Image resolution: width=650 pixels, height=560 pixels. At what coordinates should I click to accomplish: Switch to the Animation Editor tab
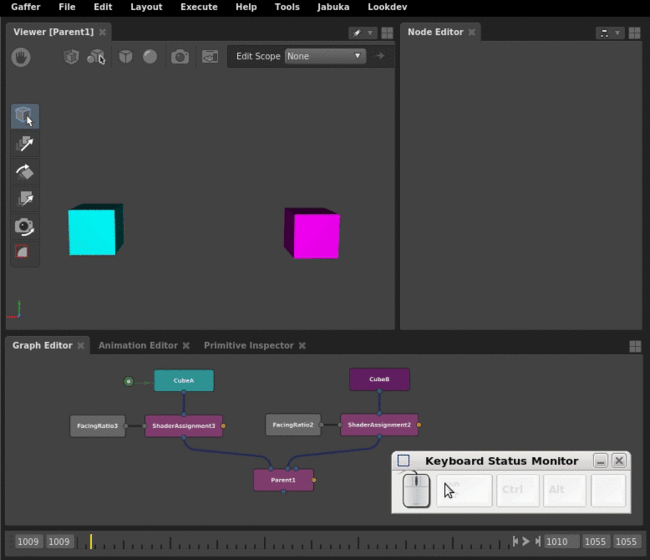pyautogui.click(x=138, y=345)
